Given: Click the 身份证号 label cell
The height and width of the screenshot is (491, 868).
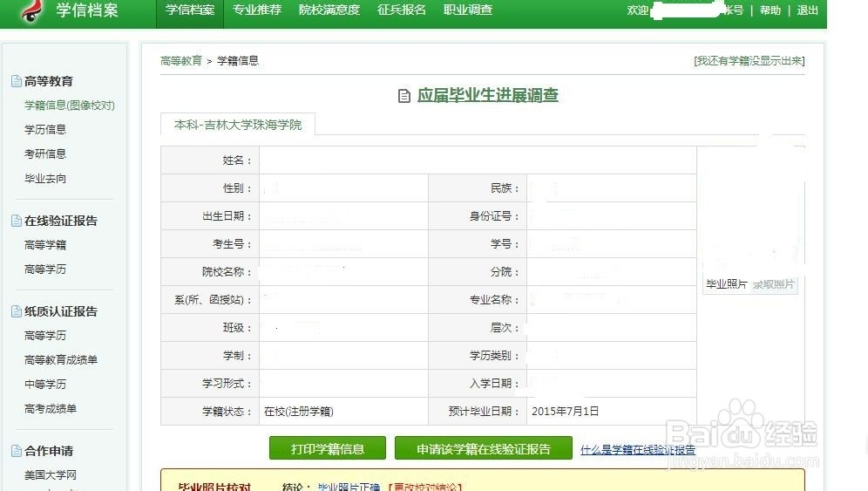Looking at the screenshot, I should 478,216.
